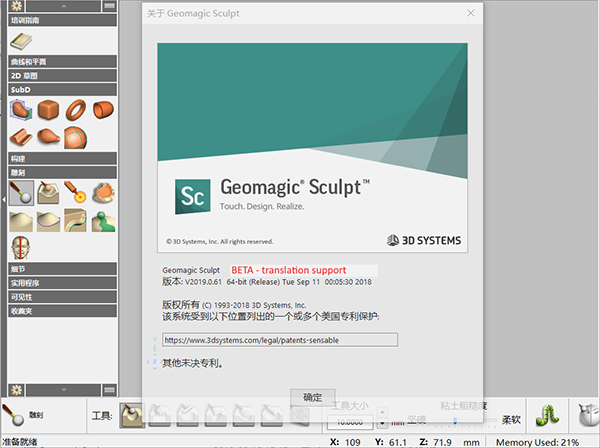Click the palette gear icon at the top
The height and width of the screenshot is (448, 600).
pos(16,6)
